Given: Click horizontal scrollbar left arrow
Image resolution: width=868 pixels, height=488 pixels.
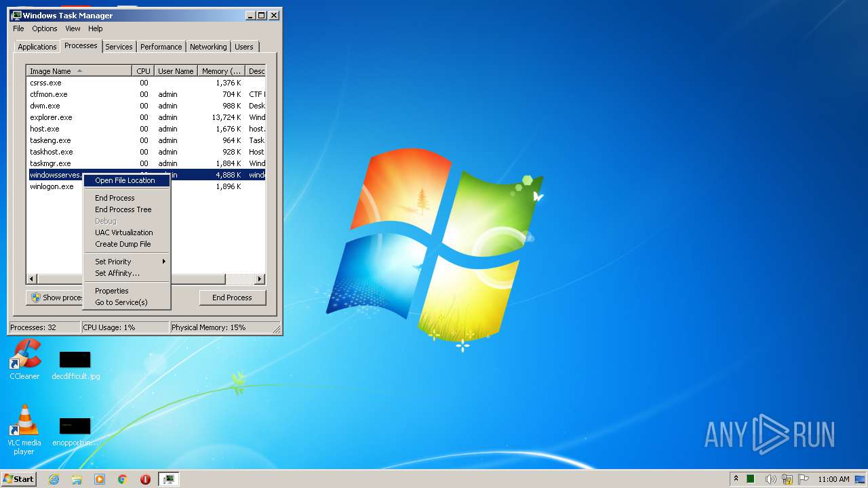Looking at the screenshot, I should tap(32, 279).
